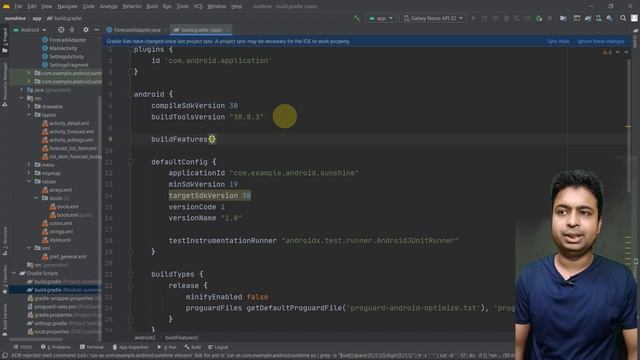Open the Refactor menu
The image size is (640, 360).
(x=132, y=7)
